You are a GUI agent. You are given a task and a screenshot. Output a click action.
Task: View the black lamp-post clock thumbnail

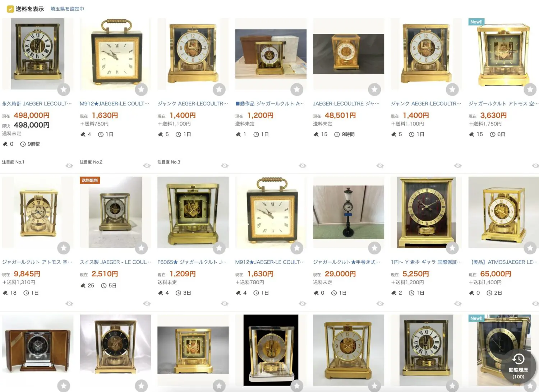click(349, 212)
